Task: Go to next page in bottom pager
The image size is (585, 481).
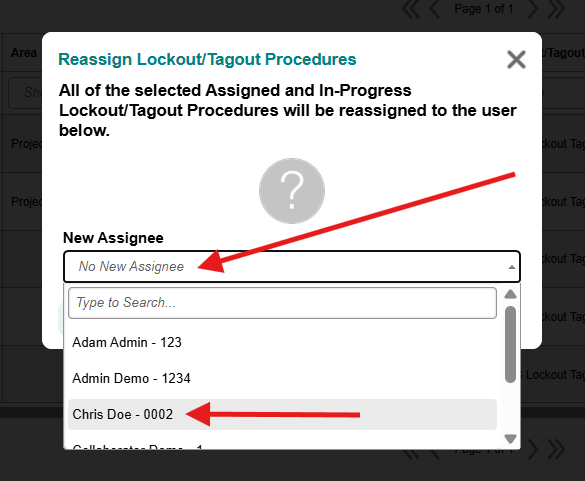Action: pos(533,450)
